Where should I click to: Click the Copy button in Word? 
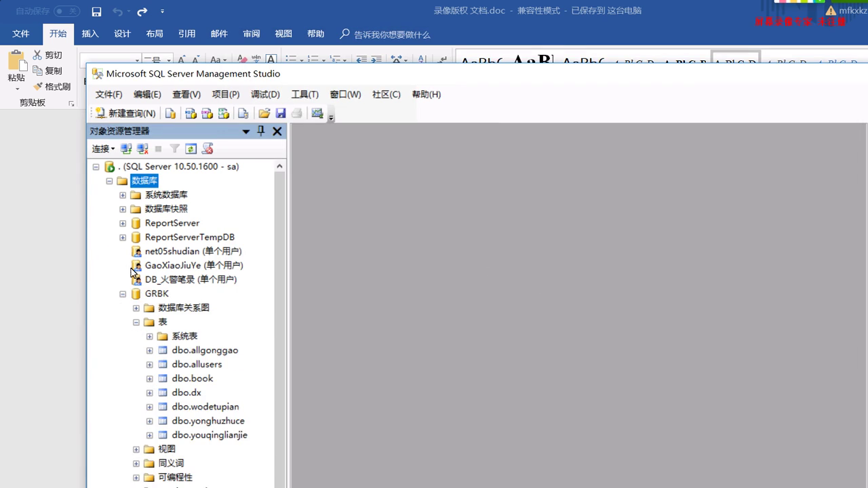(48, 70)
